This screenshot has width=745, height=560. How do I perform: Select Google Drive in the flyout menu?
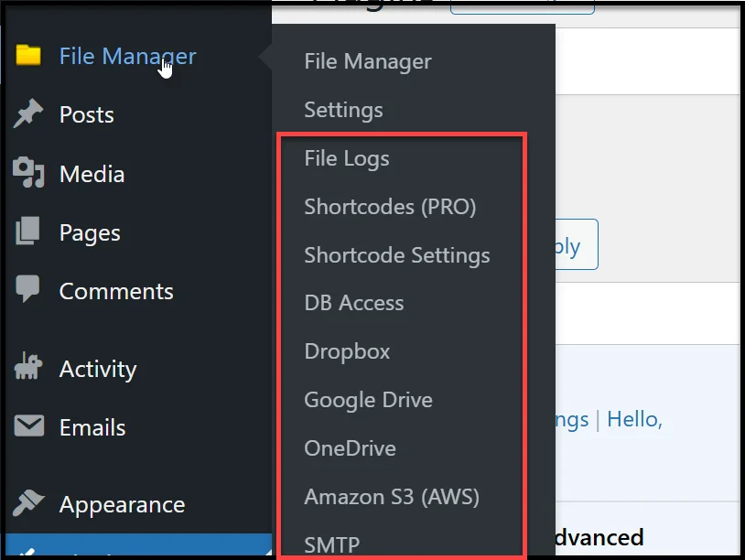coord(368,400)
